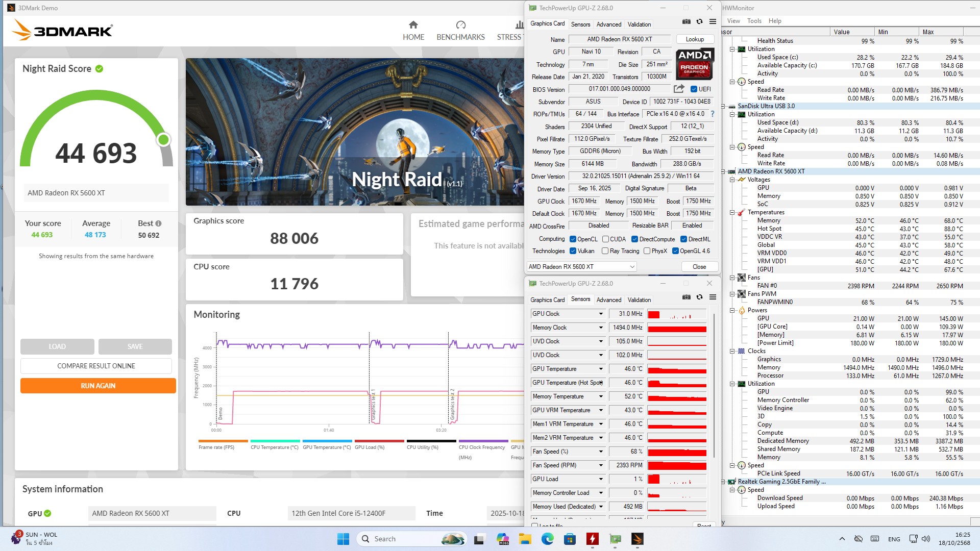Click the Lookup button in GPU-Z
980x551 pixels.
point(694,39)
